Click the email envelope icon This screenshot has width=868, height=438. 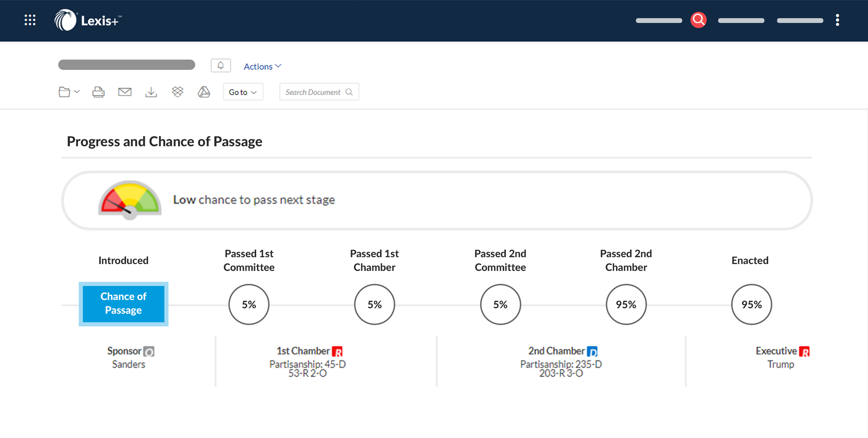click(125, 92)
